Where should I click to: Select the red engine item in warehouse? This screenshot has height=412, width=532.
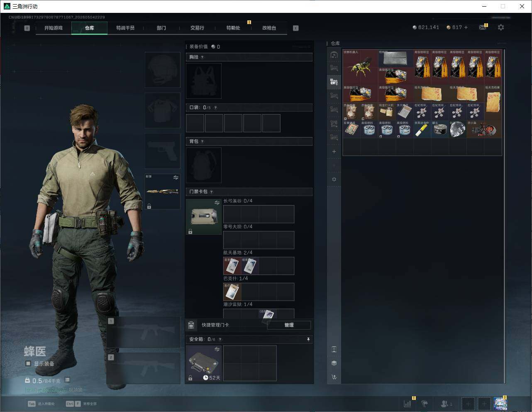point(484,130)
